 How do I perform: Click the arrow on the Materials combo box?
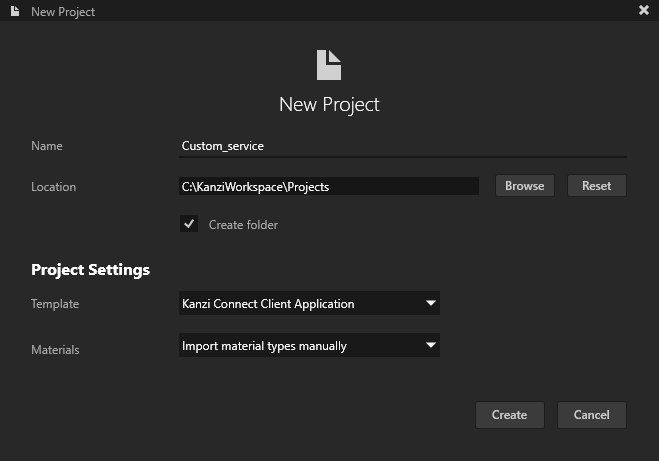(x=430, y=346)
